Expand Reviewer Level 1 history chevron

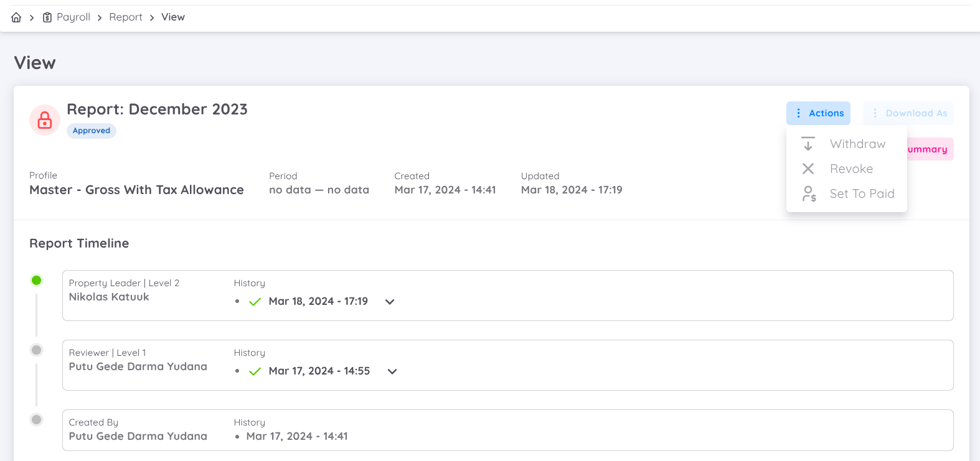pyautogui.click(x=392, y=371)
